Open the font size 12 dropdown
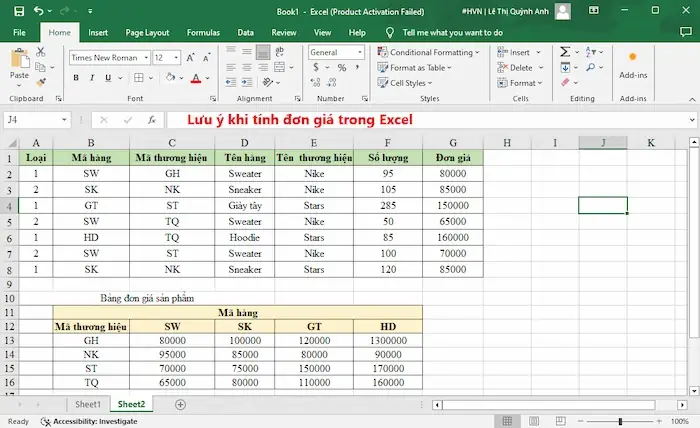The image size is (700, 428). click(176, 58)
